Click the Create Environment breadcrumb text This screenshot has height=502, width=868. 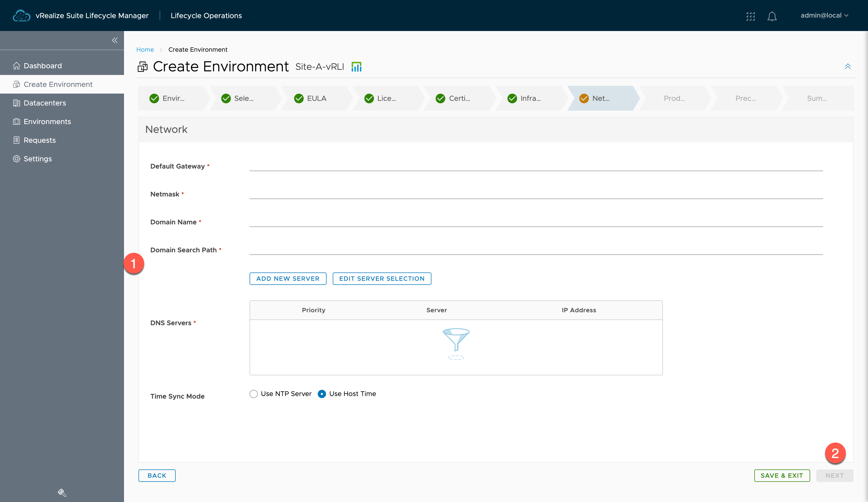(x=198, y=49)
